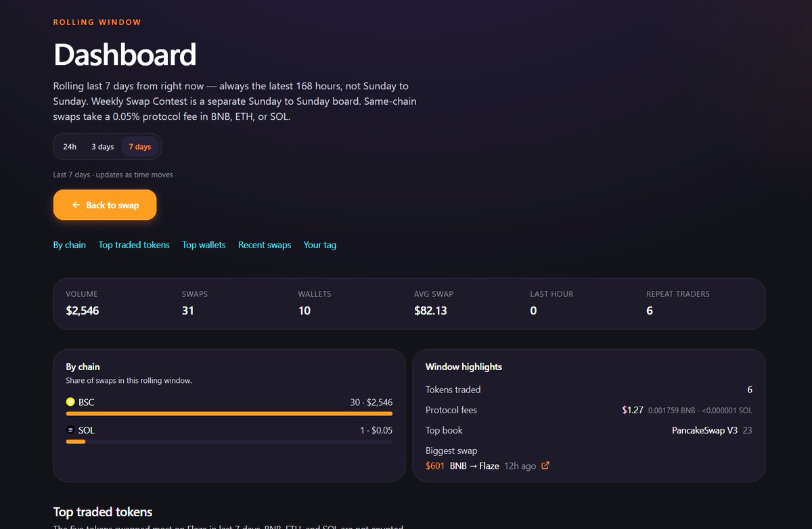Click the 'BNB → Flaze' swap pair text

pos(474,466)
